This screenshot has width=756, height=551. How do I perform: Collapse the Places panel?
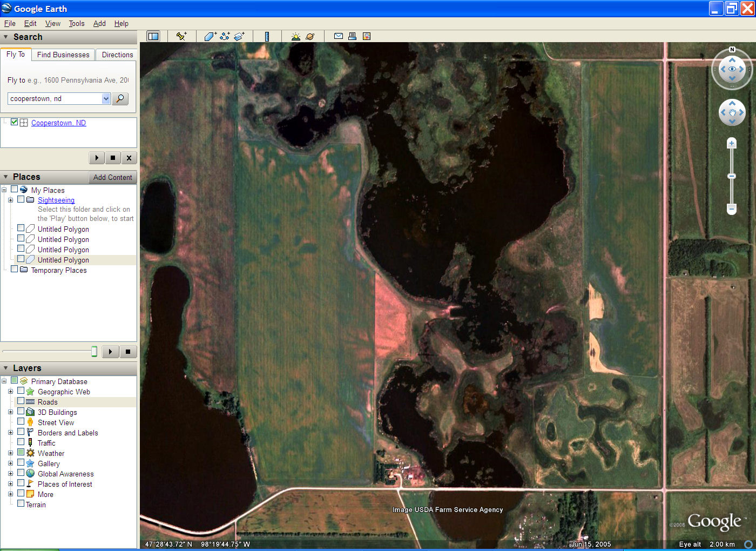[6, 177]
